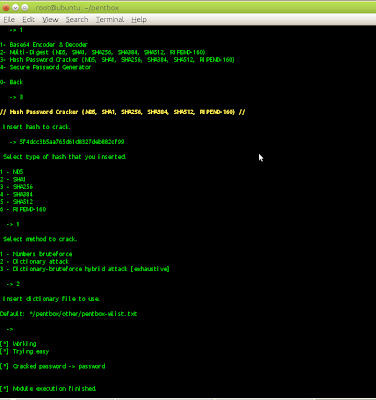
Task: Click 'Select type of hash that you inserted'
Action: coord(64,157)
